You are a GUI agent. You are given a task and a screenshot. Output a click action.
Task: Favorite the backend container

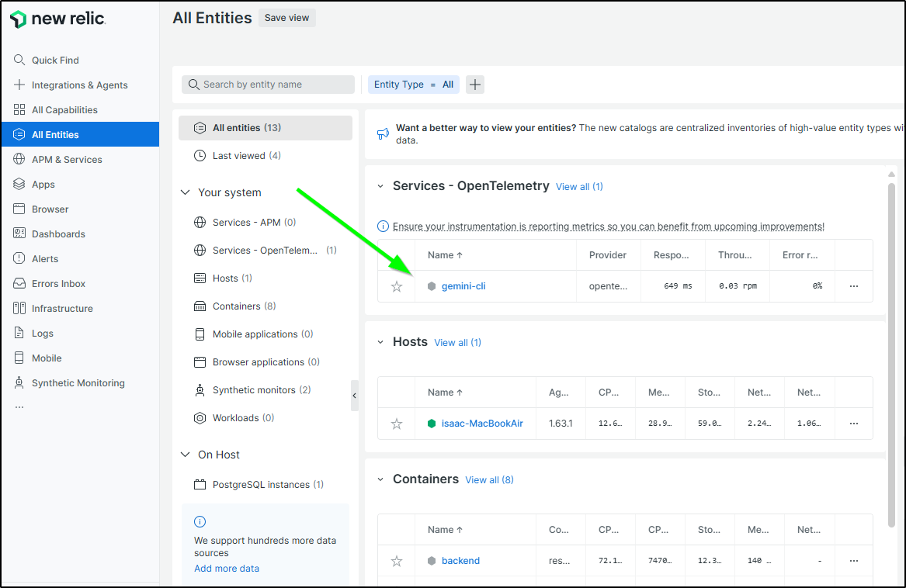click(x=397, y=561)
